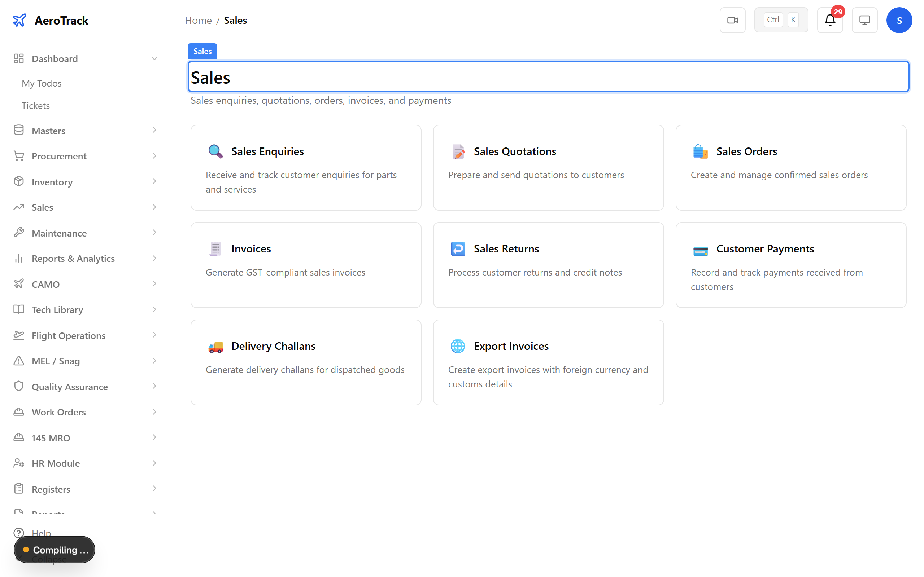Click the monitor/display icon in top bar
Image resolution: width=924 pixels, height=577 pixels.
pos(864,20)
